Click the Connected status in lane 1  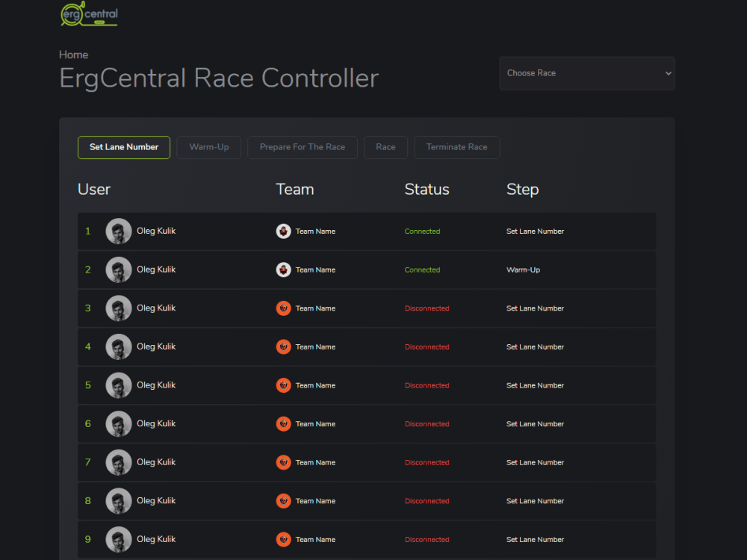point(422,231)
